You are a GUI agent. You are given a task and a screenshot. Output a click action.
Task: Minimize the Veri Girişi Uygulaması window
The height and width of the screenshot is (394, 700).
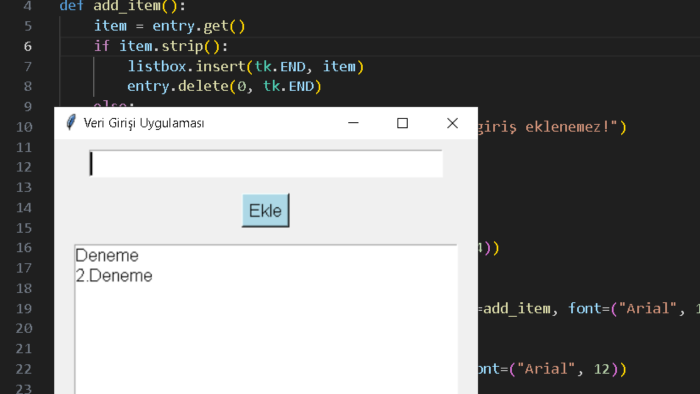pyautogui.click(x=353, y=123)
